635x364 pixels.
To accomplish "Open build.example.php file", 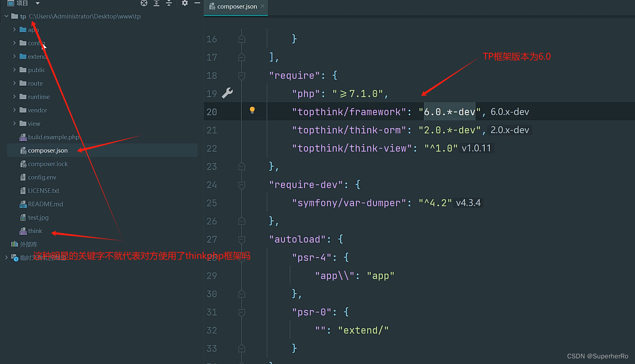I will [x=53, y=137].
